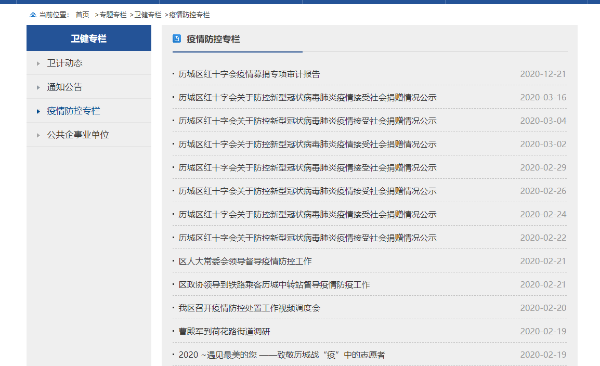Click the blue document icon beside 疫情防控专栏 heading

(177, 38)
